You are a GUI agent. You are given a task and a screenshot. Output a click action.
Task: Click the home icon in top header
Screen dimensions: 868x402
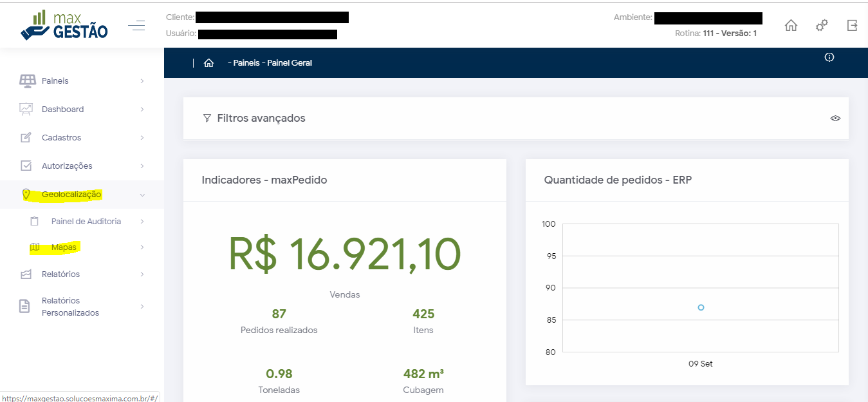pos(791,26)
